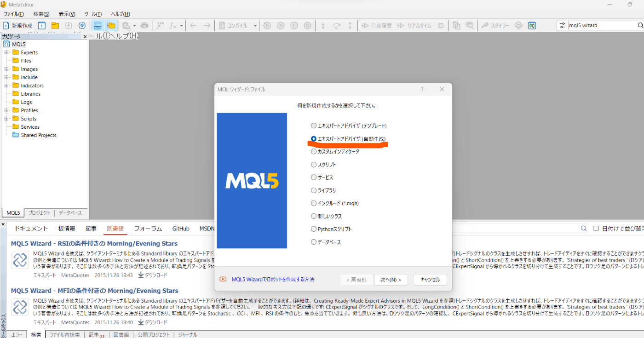Image resolution: width=644 pixels, height=338 pixels.
Task: Click the step into down-arrow icon
Action: pyautogui.click(x=323, y=26)
